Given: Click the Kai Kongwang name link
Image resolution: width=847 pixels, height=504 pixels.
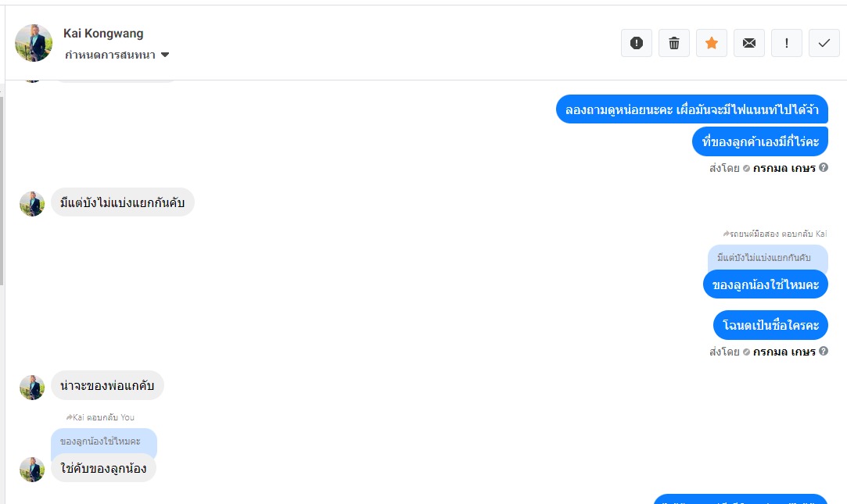Looking at the screenshot, I should (103, 33).
